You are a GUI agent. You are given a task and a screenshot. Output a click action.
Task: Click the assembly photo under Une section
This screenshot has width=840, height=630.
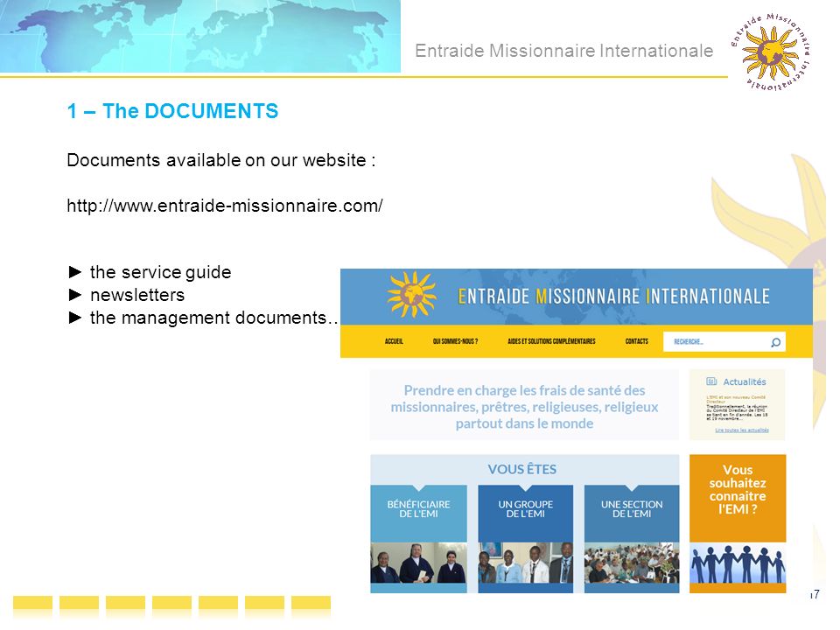coord(632,563)
